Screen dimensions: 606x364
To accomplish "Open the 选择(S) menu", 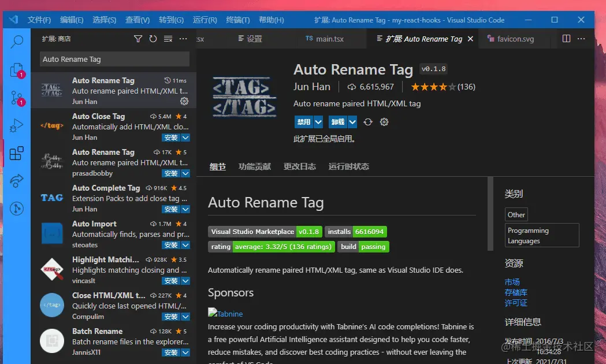I will tap(105, 20).
